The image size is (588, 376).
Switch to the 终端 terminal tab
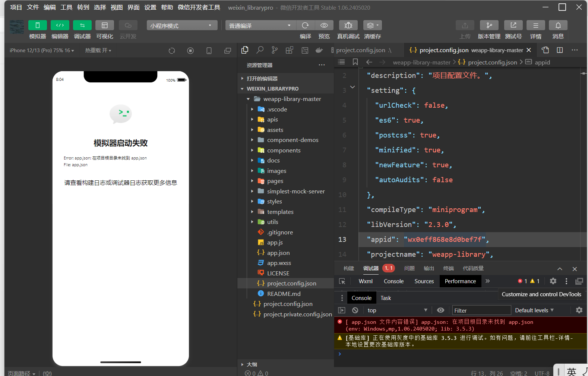tap(449, 268)
